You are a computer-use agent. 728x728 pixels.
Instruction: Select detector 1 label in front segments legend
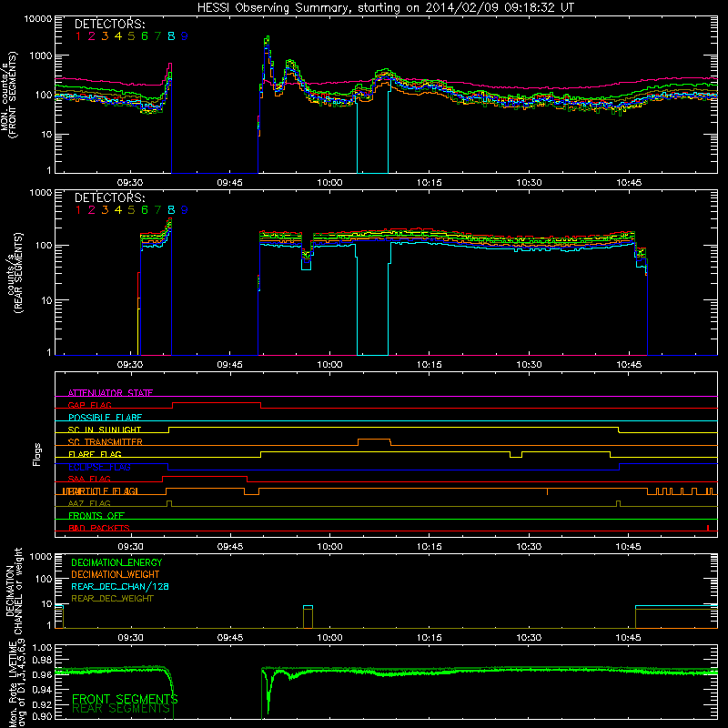pyautogui.click(x=78, y=36)
